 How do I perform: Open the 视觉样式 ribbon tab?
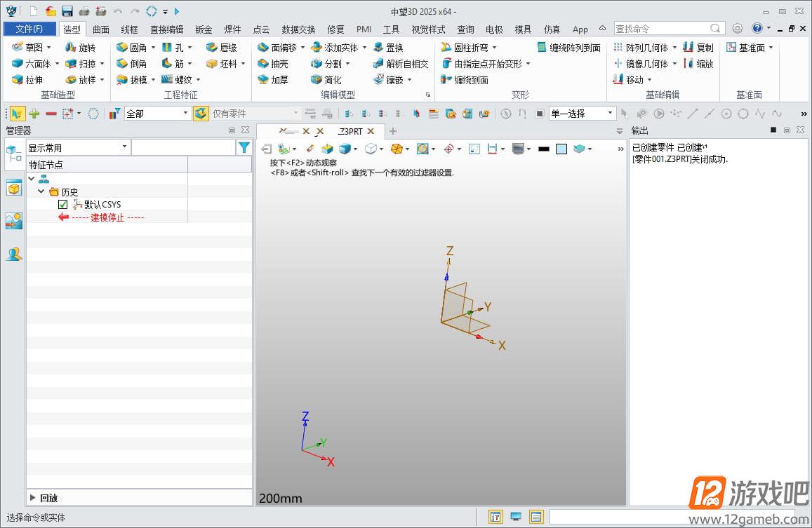tap(428, 29)
